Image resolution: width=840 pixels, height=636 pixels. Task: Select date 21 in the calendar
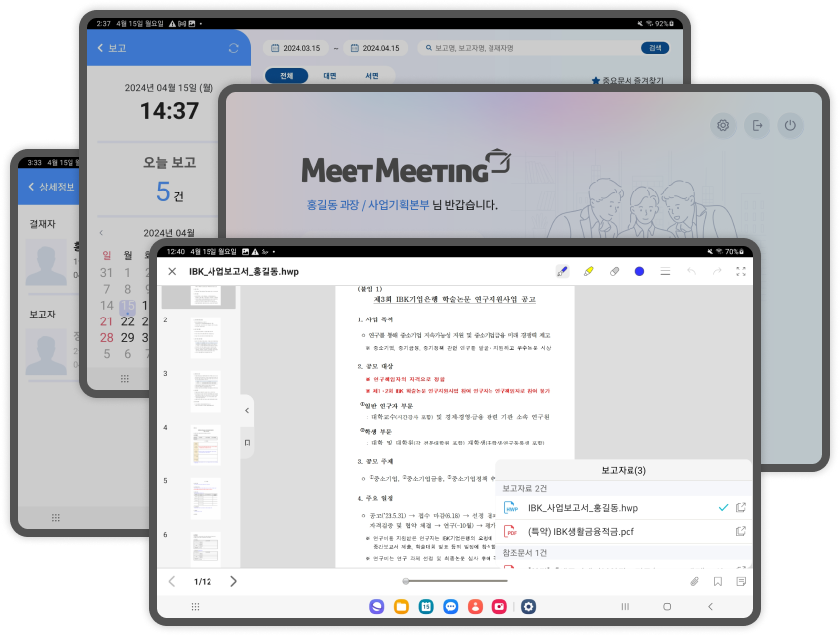tap(106, 321)
